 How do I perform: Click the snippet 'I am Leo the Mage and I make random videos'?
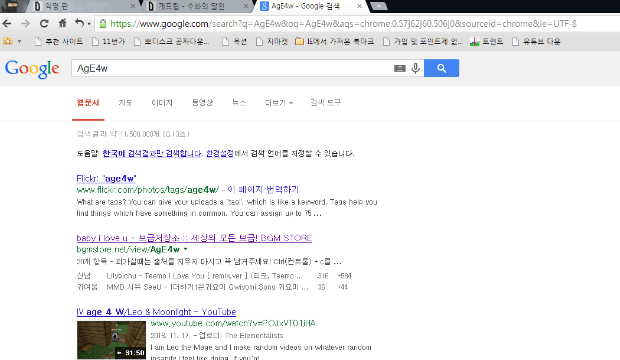tap(261, 347)
